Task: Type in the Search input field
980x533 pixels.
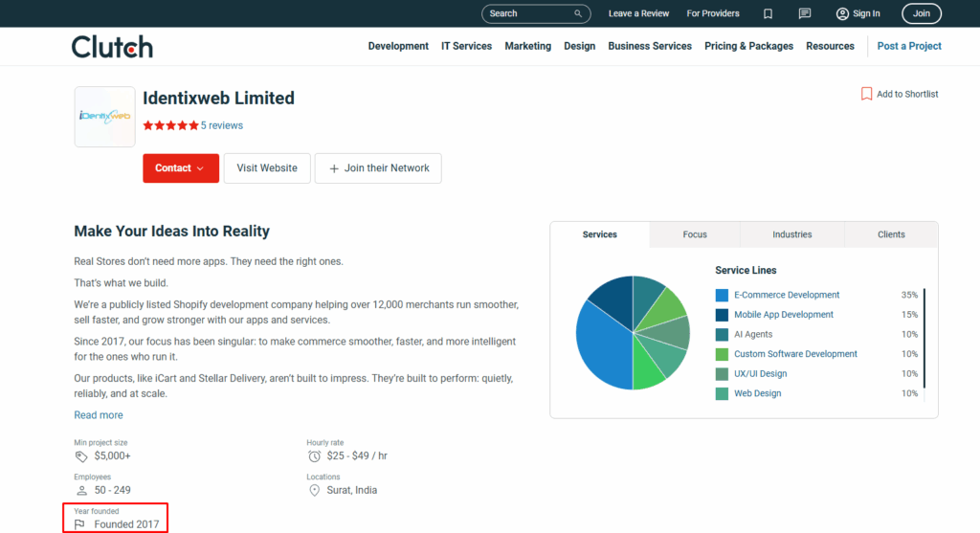Action: pos(526,14)
